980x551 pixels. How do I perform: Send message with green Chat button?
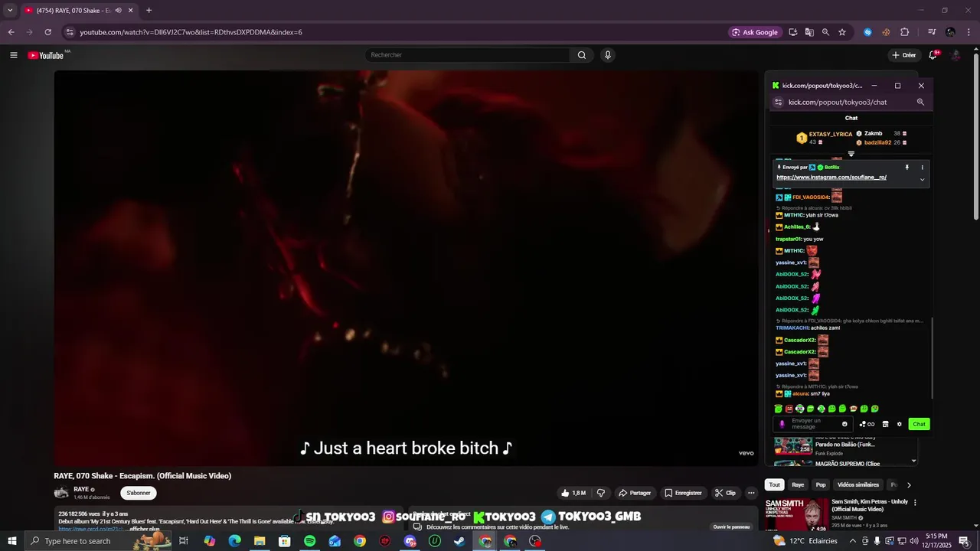(x=919, y=424)
